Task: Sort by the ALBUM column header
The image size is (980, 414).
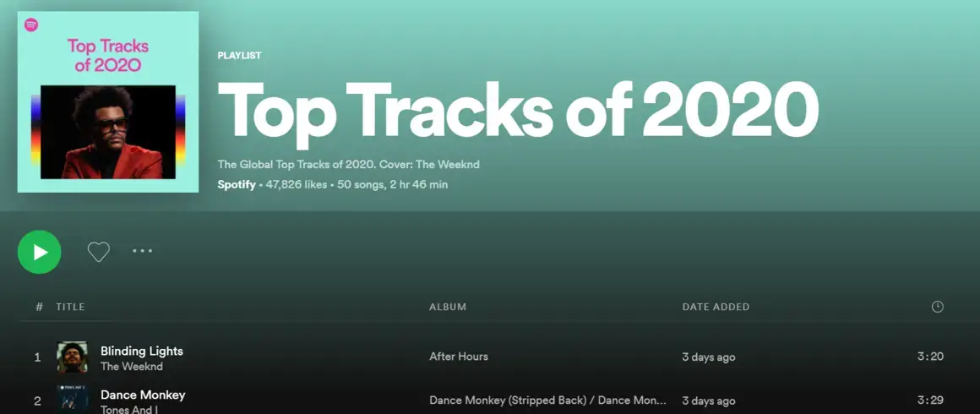Action: coord(447,307)
